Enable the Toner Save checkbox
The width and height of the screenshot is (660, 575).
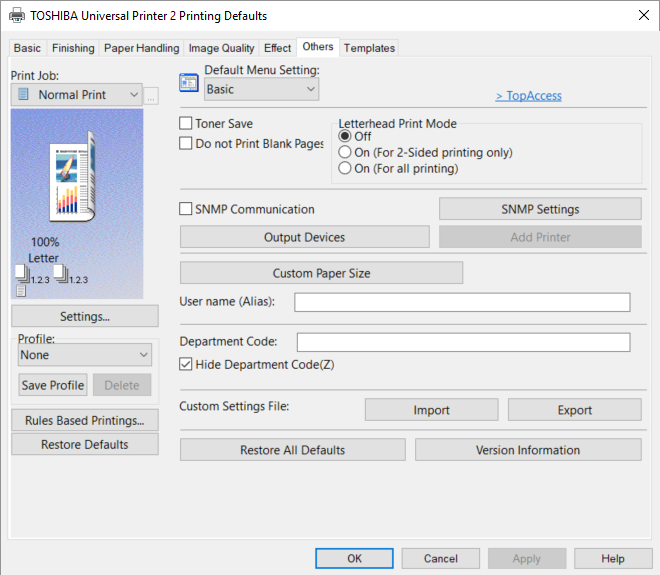coord(186,124)
